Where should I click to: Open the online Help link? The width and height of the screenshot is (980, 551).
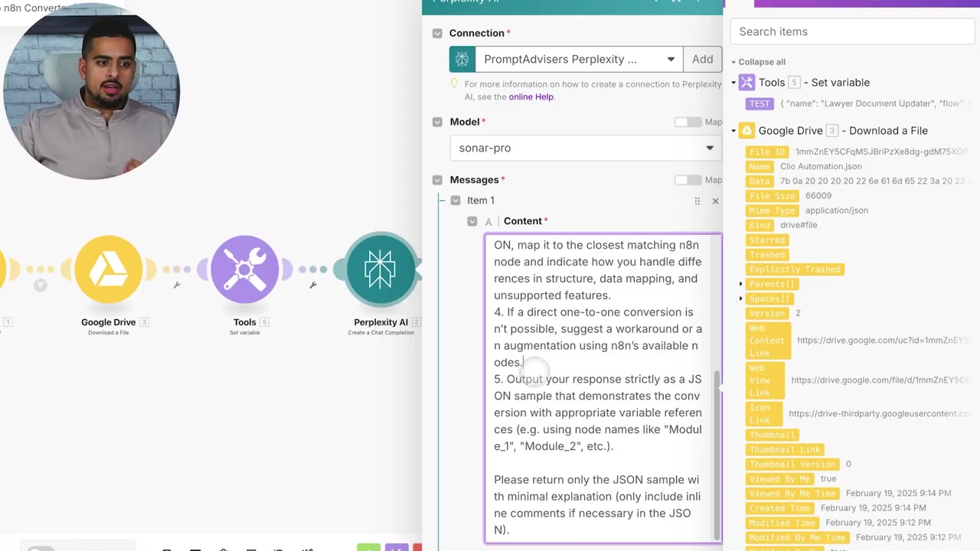[531, 97]
